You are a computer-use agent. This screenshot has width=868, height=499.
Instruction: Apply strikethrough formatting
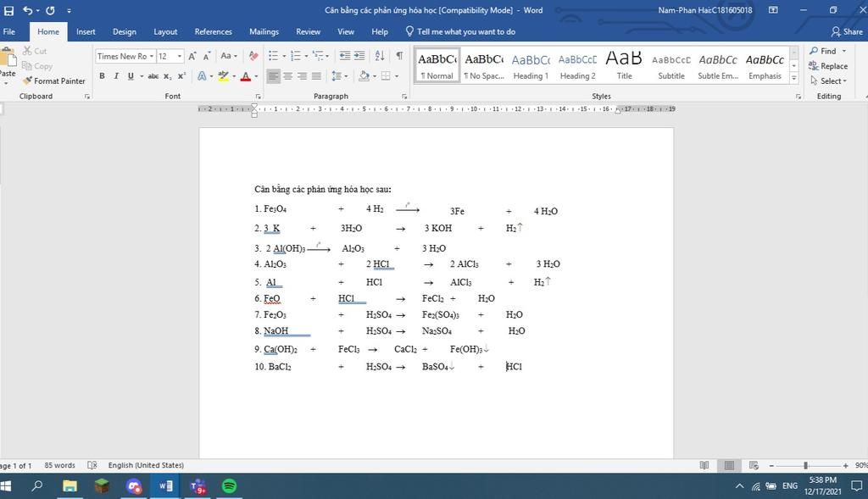click(153, 75)
